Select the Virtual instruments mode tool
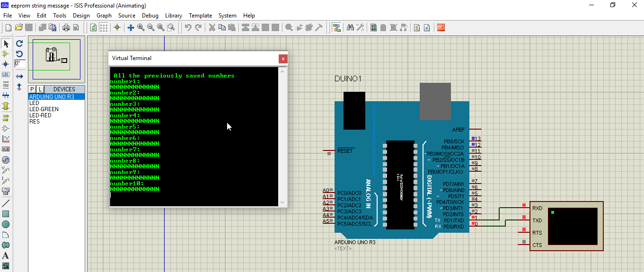 (x=6, y=192)
